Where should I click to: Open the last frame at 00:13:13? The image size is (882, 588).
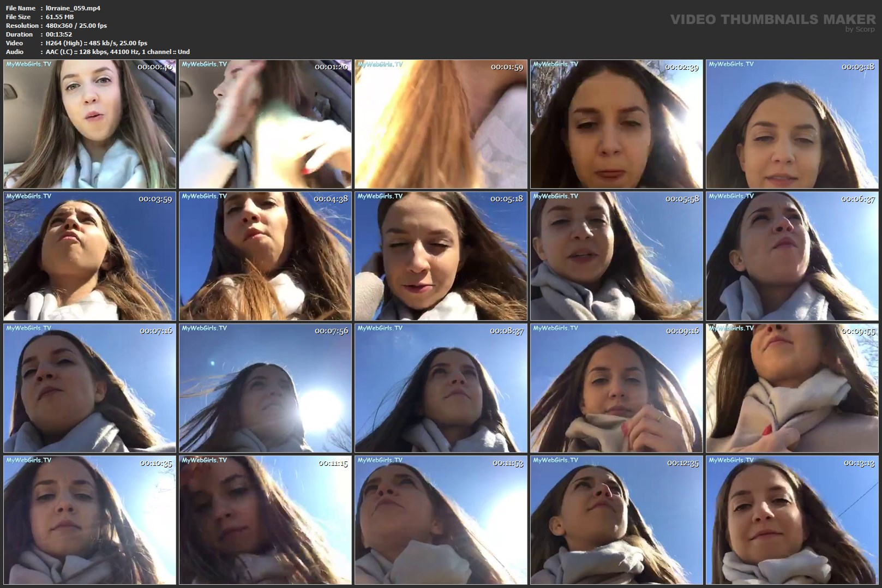coord(792,520)
